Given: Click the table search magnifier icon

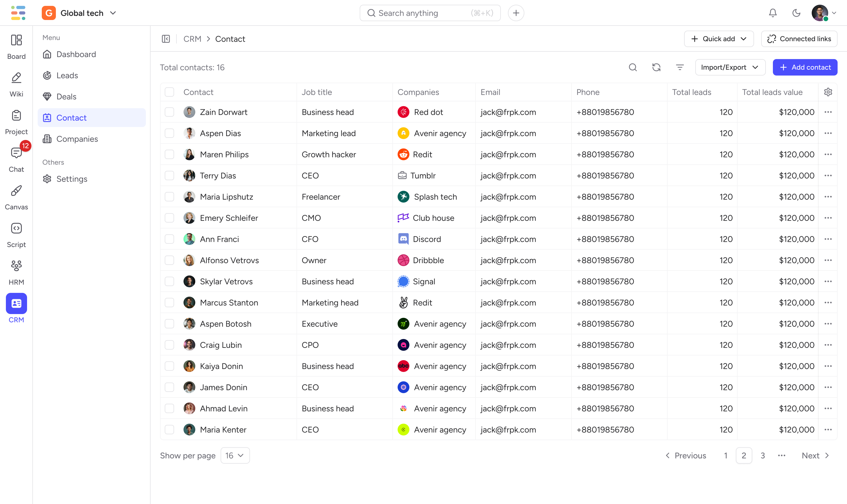Looking at the screenshot, I should pos(632,67).
